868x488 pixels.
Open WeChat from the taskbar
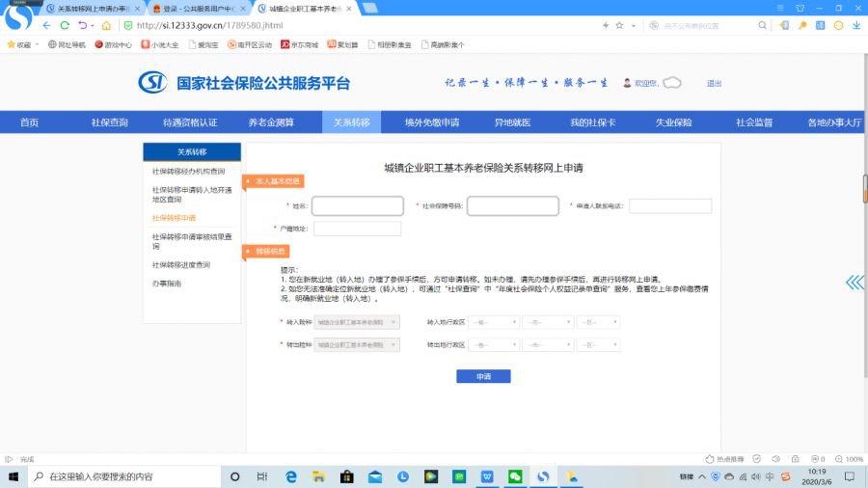515,476
